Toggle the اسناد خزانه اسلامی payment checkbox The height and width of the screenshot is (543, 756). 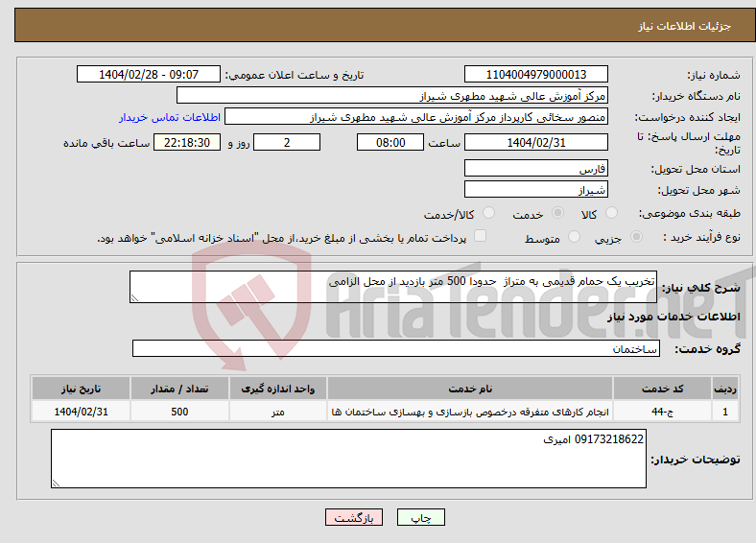[481, 236]
